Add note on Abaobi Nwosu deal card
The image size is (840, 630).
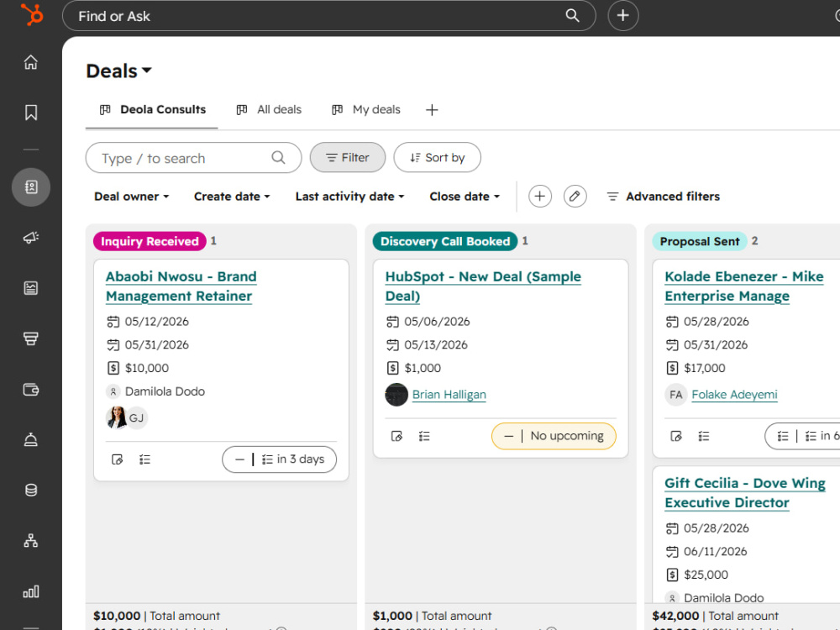tap(118, 459)
